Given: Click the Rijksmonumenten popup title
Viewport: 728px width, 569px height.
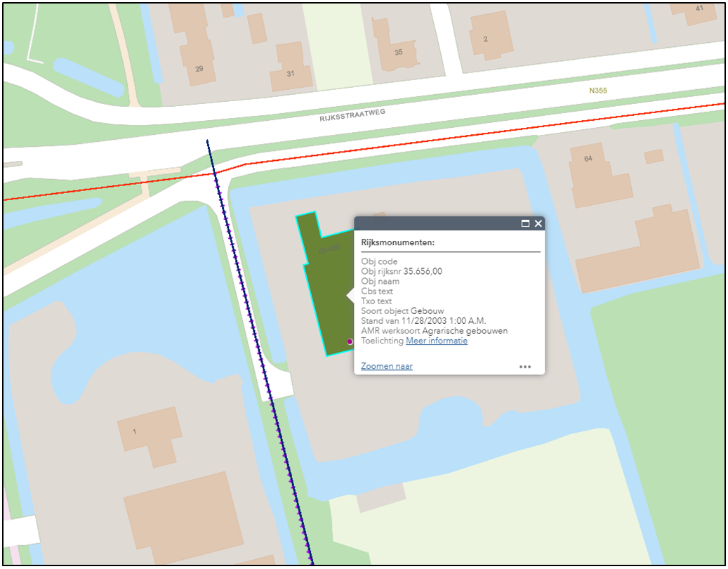Looking at the screenshot, I should (398, 242).
